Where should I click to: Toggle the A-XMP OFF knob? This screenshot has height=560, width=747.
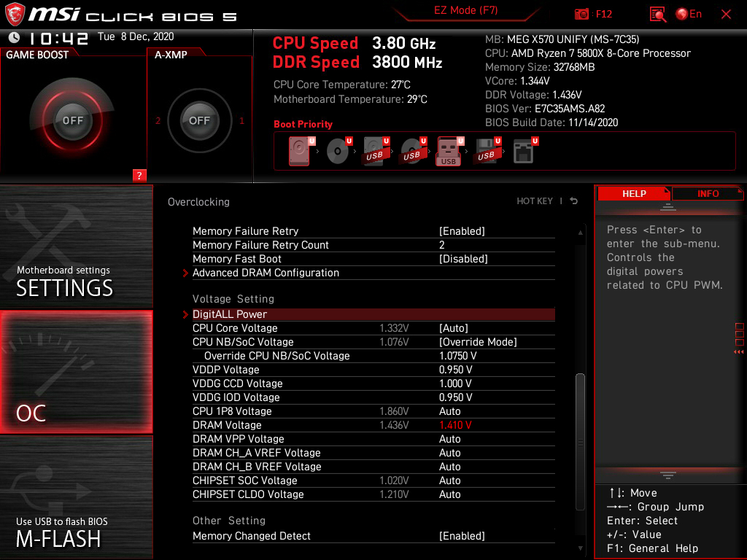(x=199, y=120)
